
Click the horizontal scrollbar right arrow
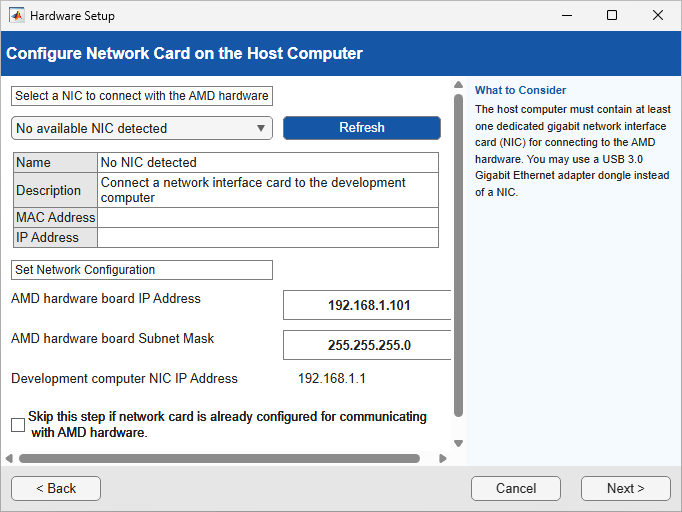(443, 458)
